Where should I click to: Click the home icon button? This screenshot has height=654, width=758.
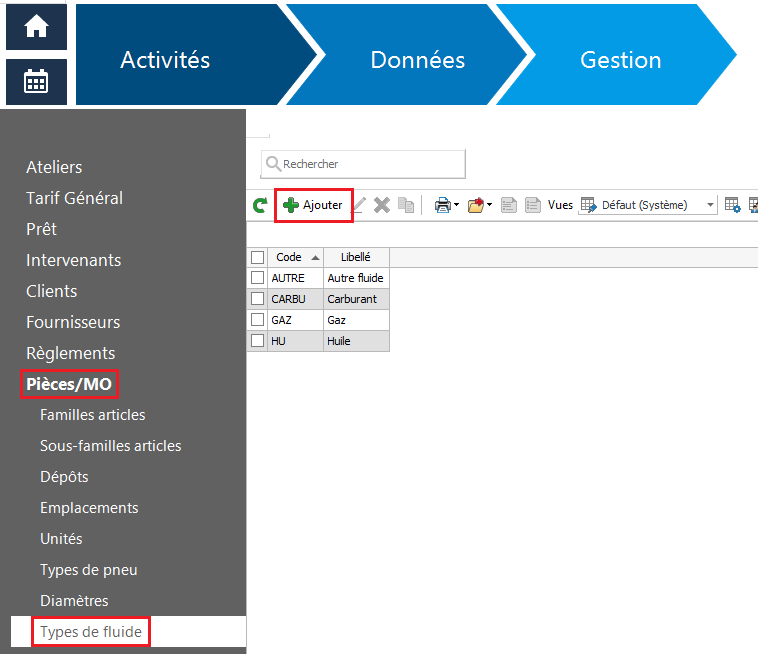coord(36,27)
